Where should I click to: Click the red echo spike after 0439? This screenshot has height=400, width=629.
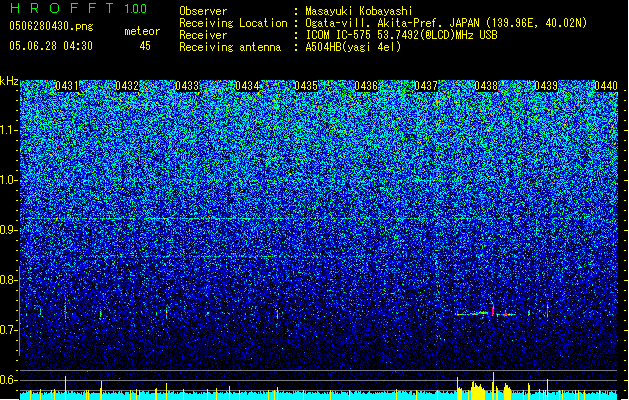point(547,311)
